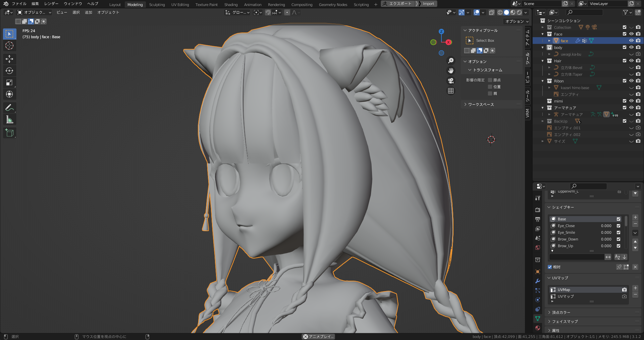Adjust the Eye_Smile shape key value
This screenshot has width=644, height=340.
[x=606, y=232]
